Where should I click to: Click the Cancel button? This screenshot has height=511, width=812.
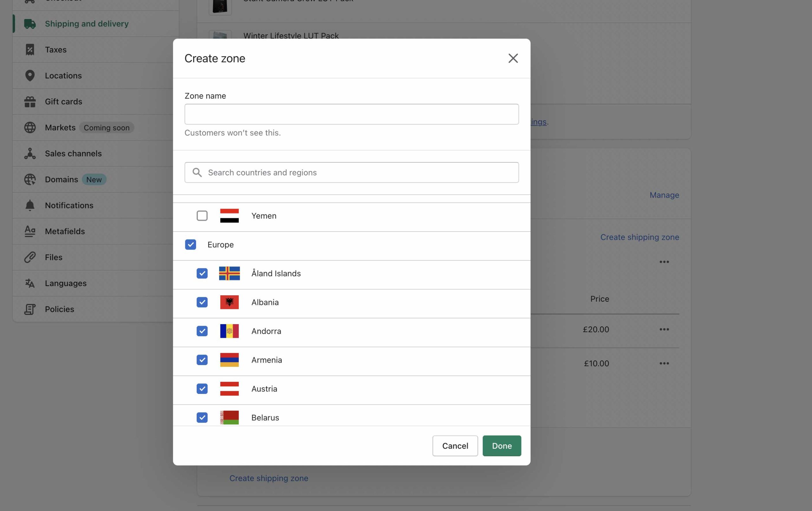coord(455,446)
